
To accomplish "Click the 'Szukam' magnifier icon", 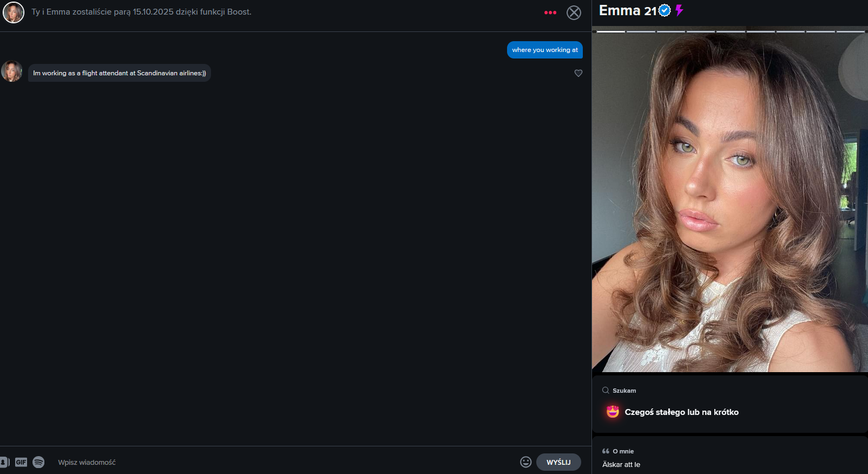I will point(606,390).
